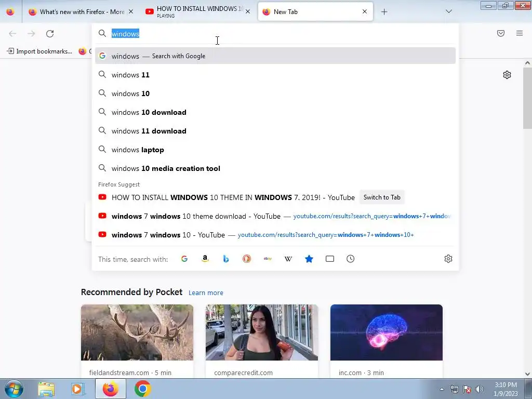
Task: Pick the windows 10 suggestion
Action: [275, 94]
